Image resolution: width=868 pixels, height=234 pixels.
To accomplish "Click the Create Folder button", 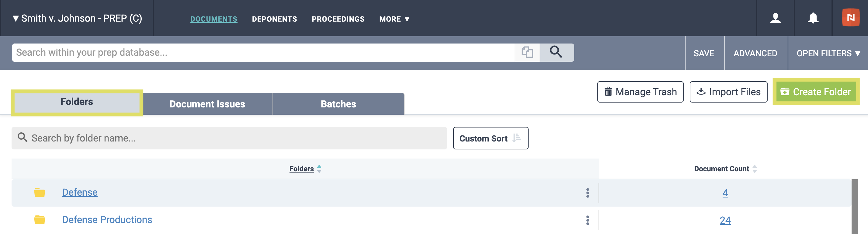I will click(x=816, y=92).
